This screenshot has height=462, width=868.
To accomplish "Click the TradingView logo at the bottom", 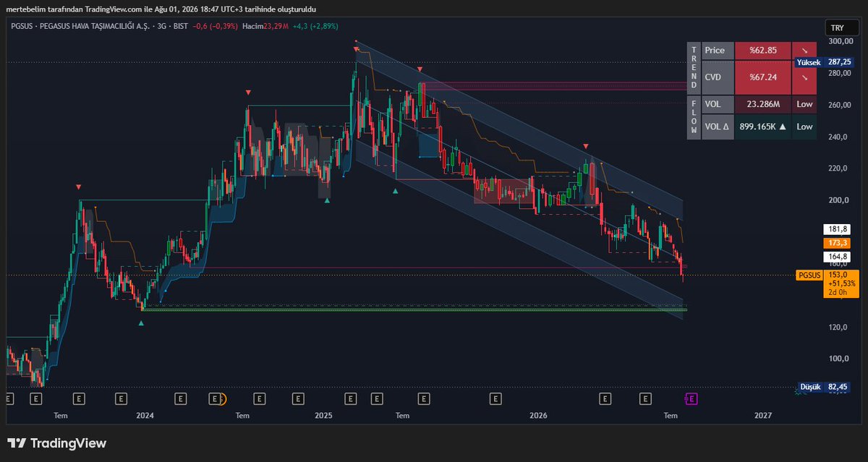I will point(57,443).
